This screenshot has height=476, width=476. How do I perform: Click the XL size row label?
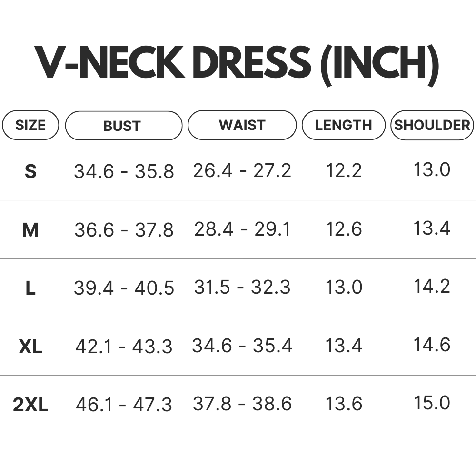coord(30,347)
